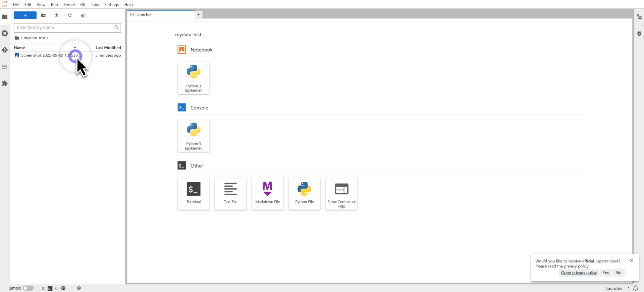Open the Git sidebar panel
Screen dimensions: 644x292
[x=5, y=50]
